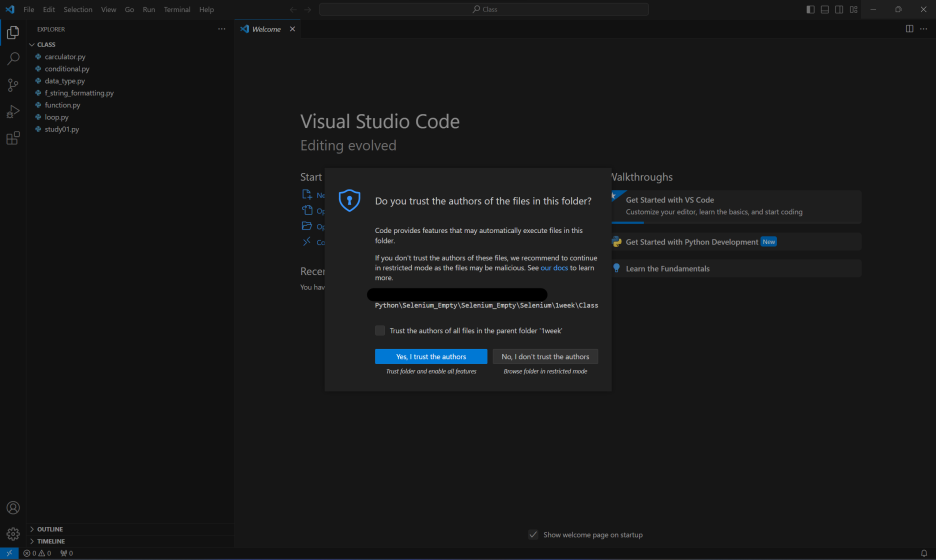
Task: Open the Extensions view
Action: [x=13, y=139]
